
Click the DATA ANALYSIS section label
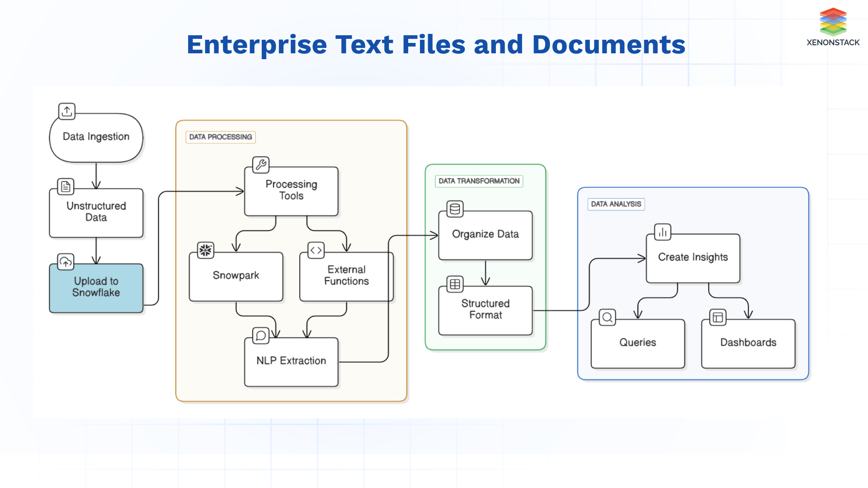(x=616, y=204)
